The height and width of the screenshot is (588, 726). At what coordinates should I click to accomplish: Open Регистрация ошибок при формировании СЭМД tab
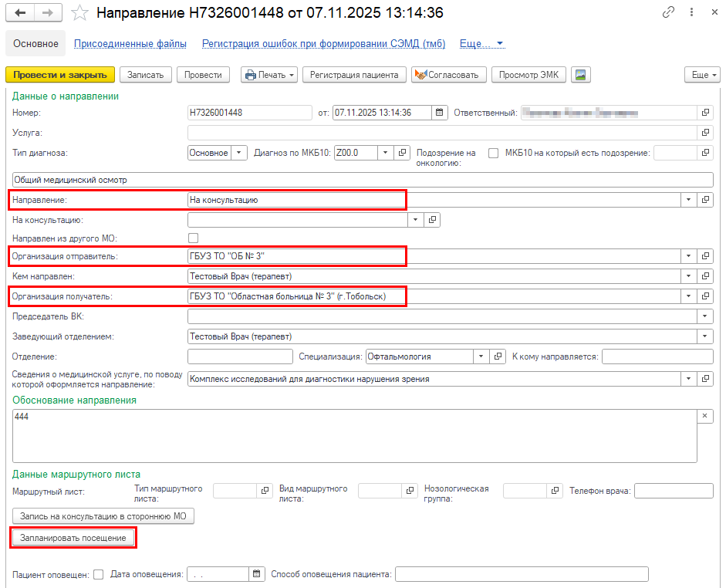point(323,44)
